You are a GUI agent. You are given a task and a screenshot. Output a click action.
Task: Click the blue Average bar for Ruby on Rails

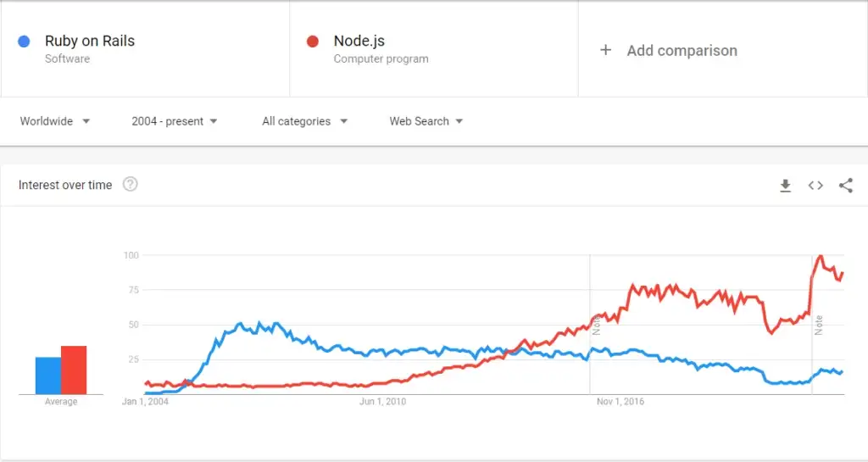pyautogui.click(x=48, y=376)
